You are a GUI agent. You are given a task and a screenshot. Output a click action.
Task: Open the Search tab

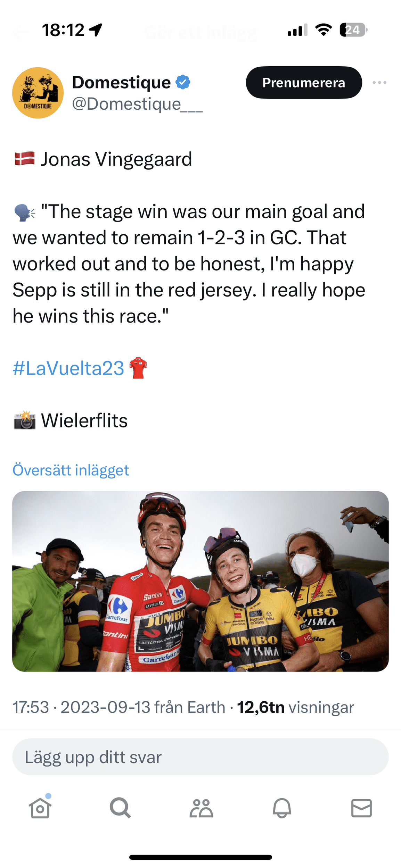tap(120, 808)
